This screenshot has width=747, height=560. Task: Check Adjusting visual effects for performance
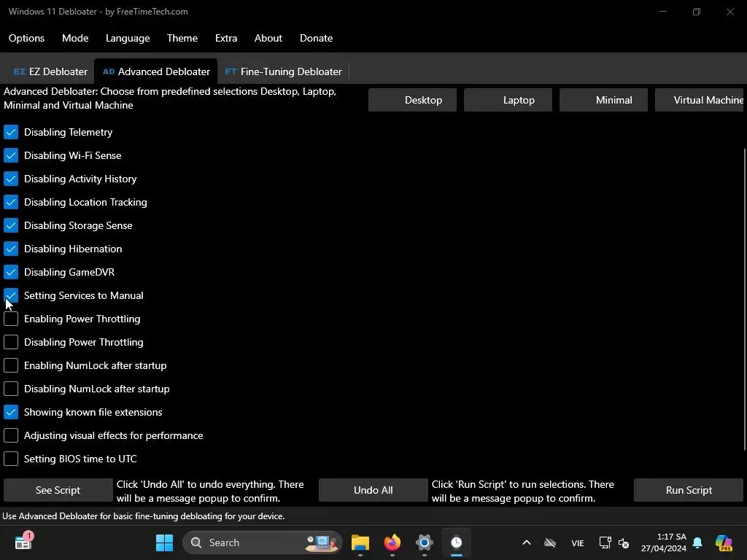[x=11, y=435]
